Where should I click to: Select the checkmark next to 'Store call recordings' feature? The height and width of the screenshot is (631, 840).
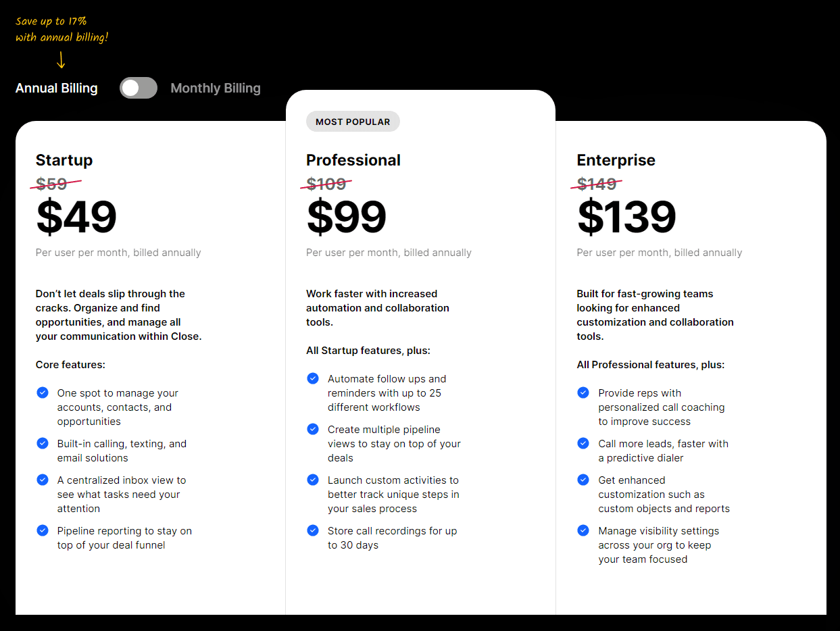pos(313,530)
